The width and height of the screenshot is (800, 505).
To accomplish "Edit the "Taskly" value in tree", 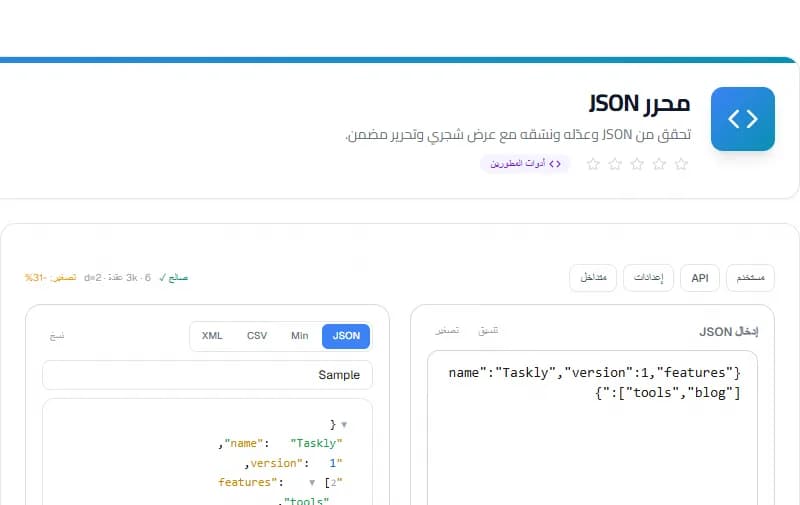I will (x=316, y=443).
